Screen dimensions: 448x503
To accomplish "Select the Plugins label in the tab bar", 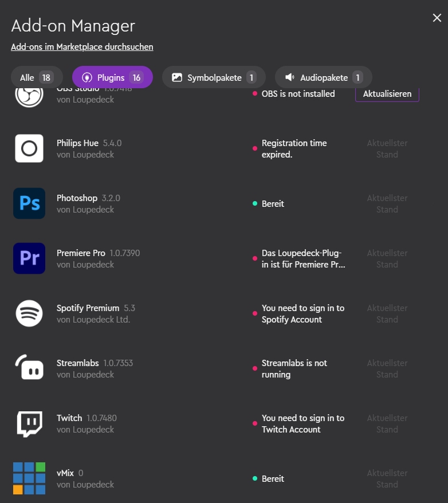I will pyautogui.click(x=111, y=78).
